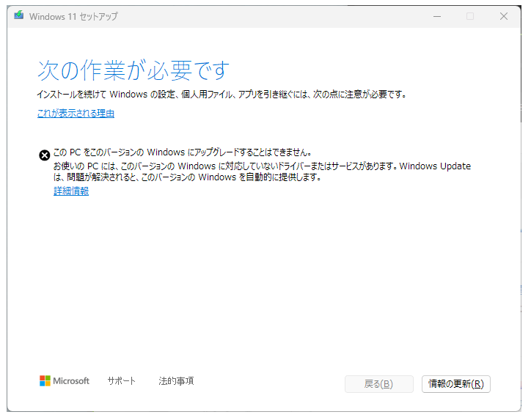Open the 詳細情報 link
The image size is (531, 420).
71,191
